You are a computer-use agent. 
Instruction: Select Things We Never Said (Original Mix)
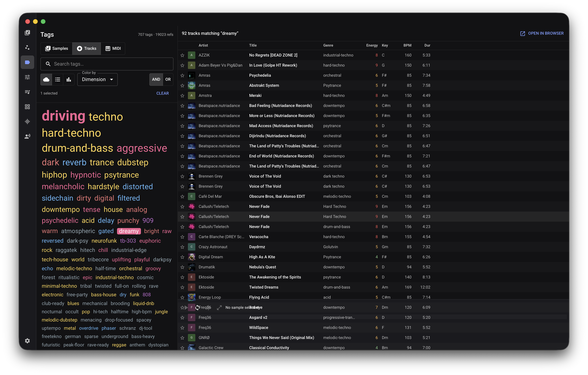pos(282,338)
